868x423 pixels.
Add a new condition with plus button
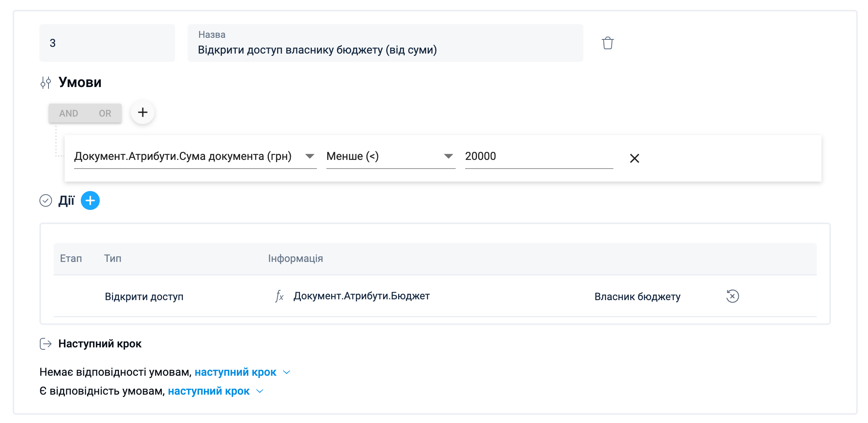143,113
